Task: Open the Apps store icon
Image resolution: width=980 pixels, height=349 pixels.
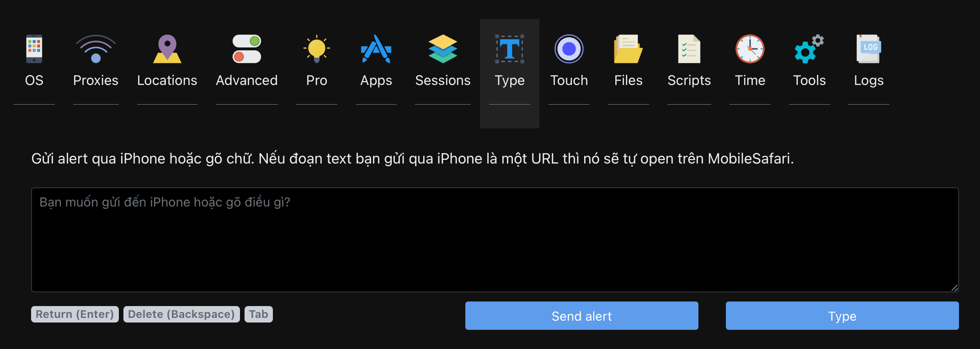Action: [376, 49]
